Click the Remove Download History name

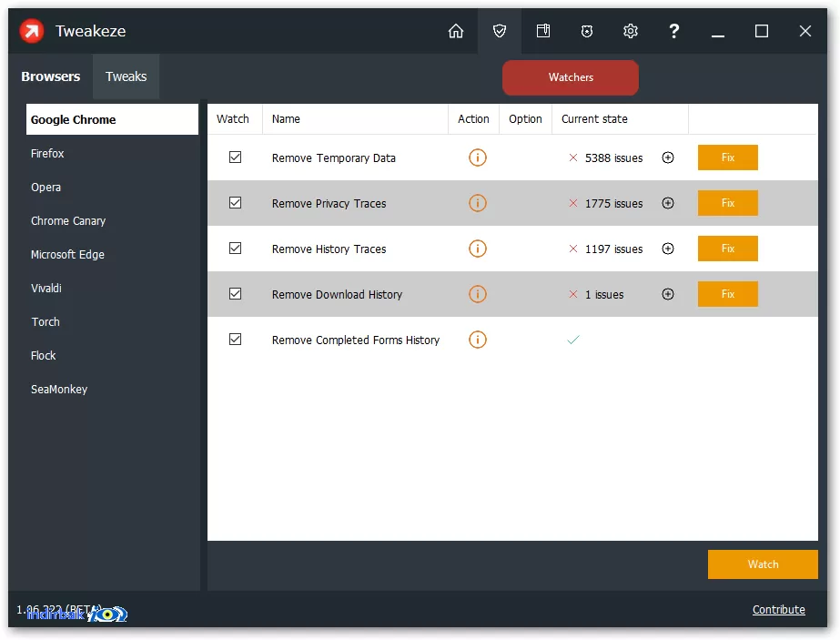point(337,295)
